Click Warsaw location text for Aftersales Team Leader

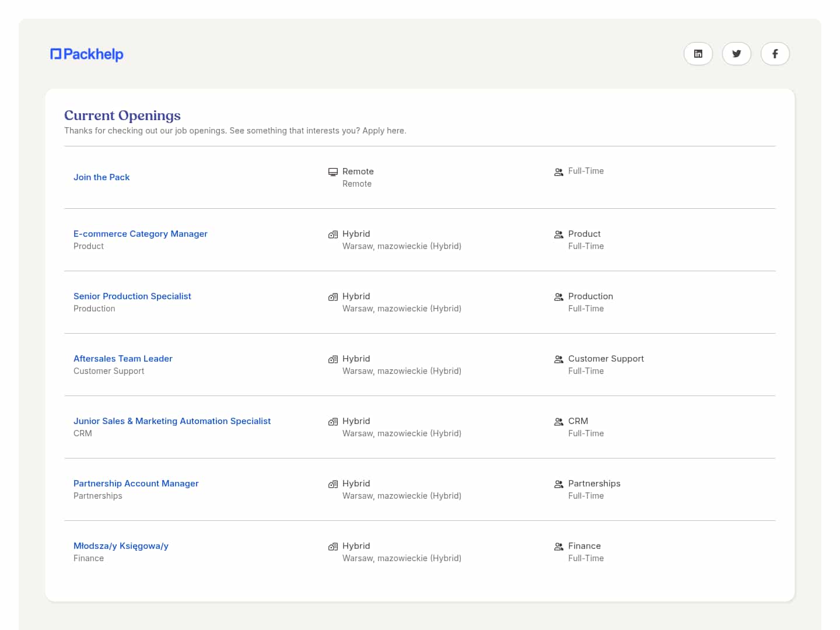(401, 371)
